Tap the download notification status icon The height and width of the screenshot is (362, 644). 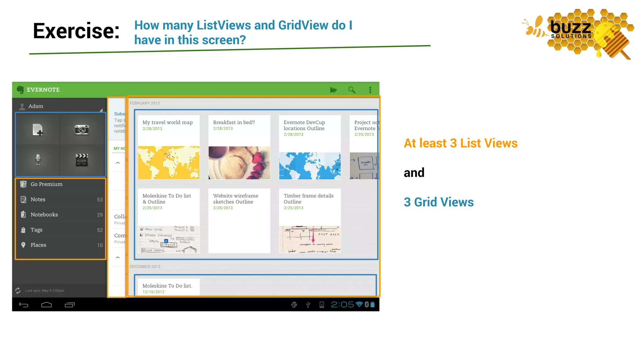(322, 304)
